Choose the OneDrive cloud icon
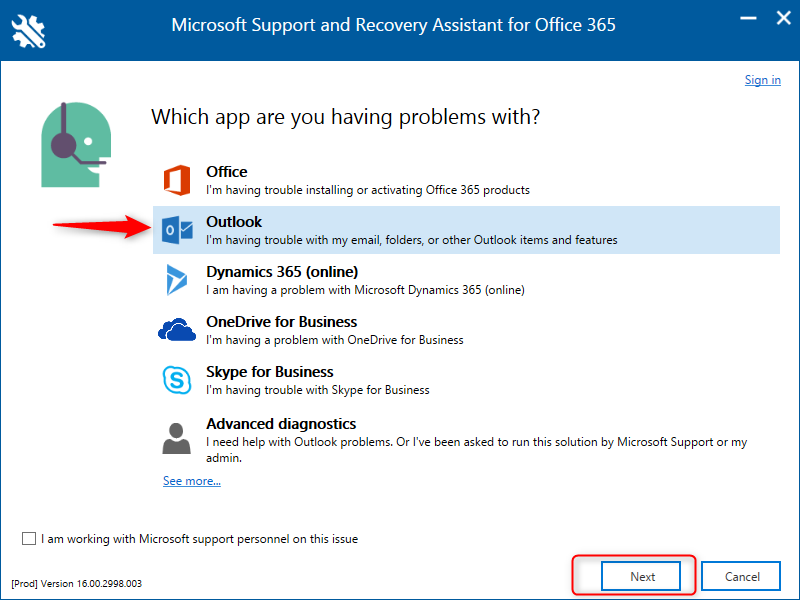Screen dimensions: 800x600 (x=177, y=330)
